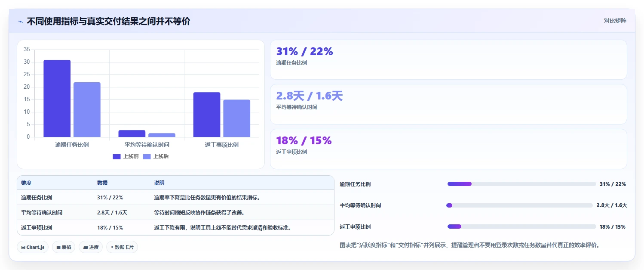Image resolution: width=644 pixels, height=270 pixels.
Task: Select the 18% / 15% data card
Action: (x=448, y=149)
